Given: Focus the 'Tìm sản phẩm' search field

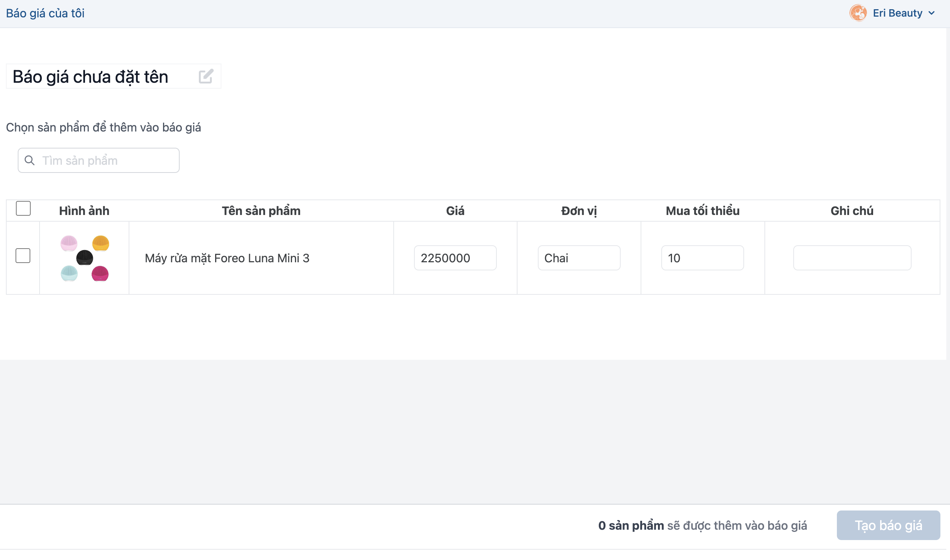Looking at the screenshot, I should 99,160.
